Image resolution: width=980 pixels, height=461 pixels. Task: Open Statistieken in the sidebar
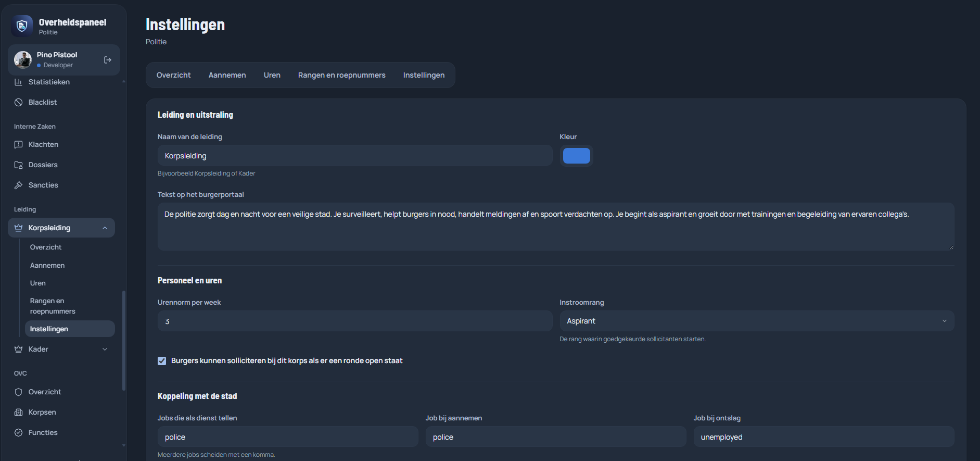click(x=61, y=82)
